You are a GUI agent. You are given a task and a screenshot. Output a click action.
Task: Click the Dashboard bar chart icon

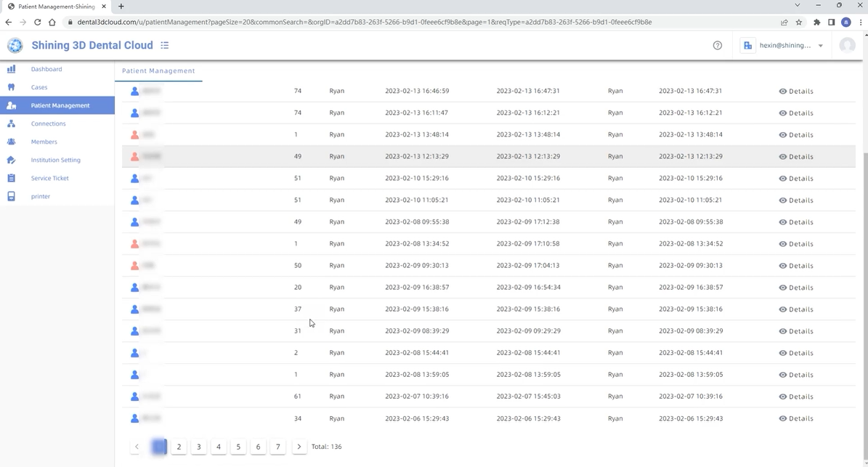click(11, 69)
